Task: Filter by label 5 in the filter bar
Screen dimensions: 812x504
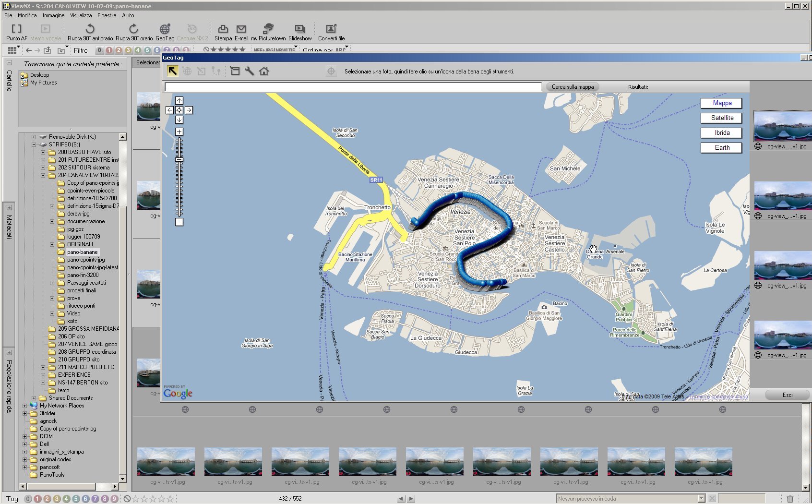Action: (x=147, y=50)
